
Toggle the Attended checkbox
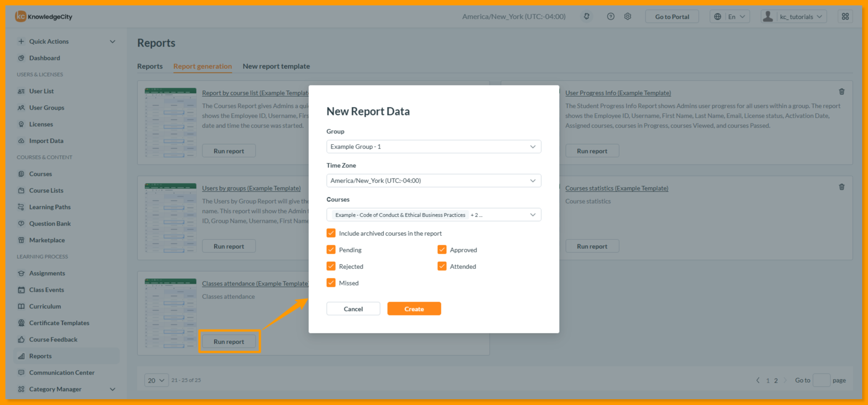click(442, 266)
